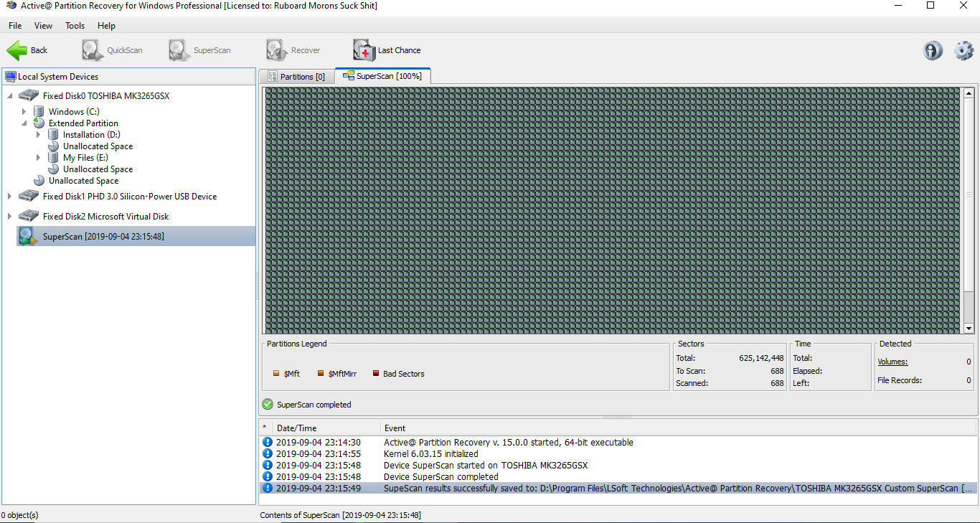
Task: Expand the Installation (D:) node
Action: click(x=38, y=134)
